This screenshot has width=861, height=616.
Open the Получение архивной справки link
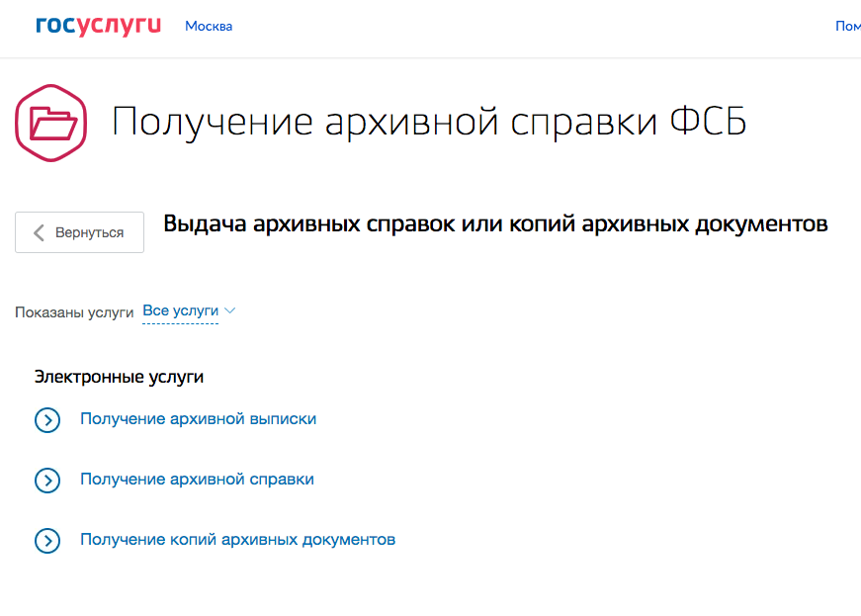tap(197, 480)
